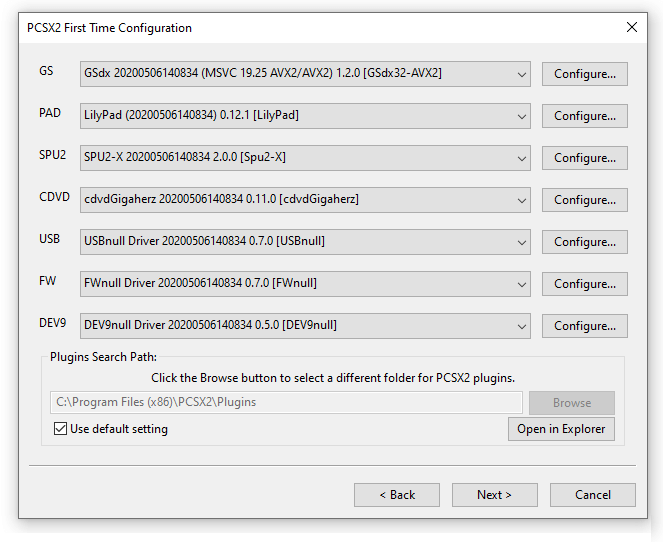The width and height of the screenshot is (667, 542).
Task: Go to the Next configuration page
Action: 495,495
